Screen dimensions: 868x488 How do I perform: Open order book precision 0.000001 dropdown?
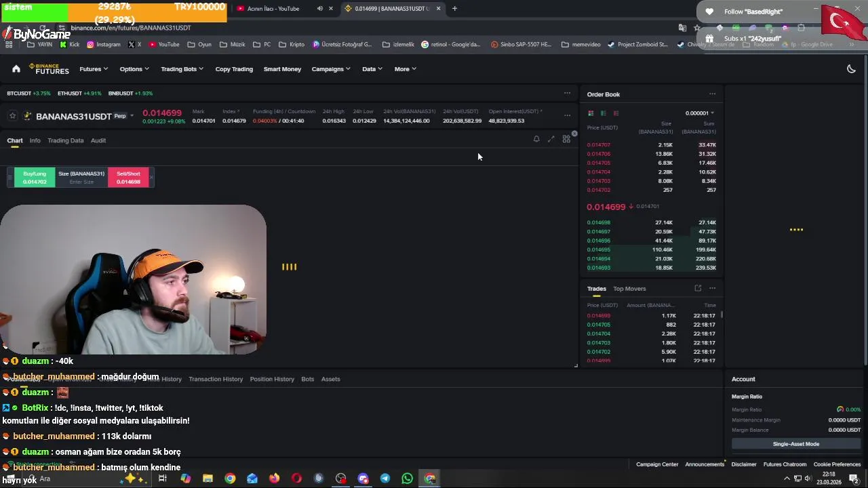(700, 113)
